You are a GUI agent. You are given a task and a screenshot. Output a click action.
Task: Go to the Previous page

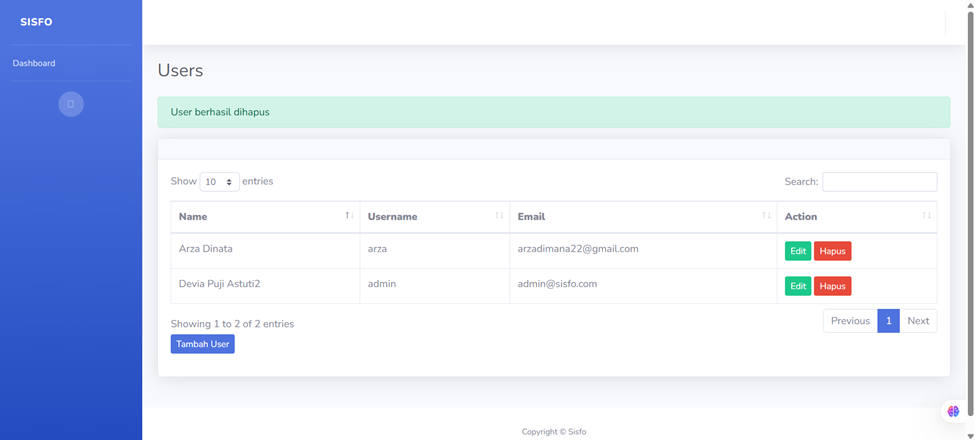850,321
